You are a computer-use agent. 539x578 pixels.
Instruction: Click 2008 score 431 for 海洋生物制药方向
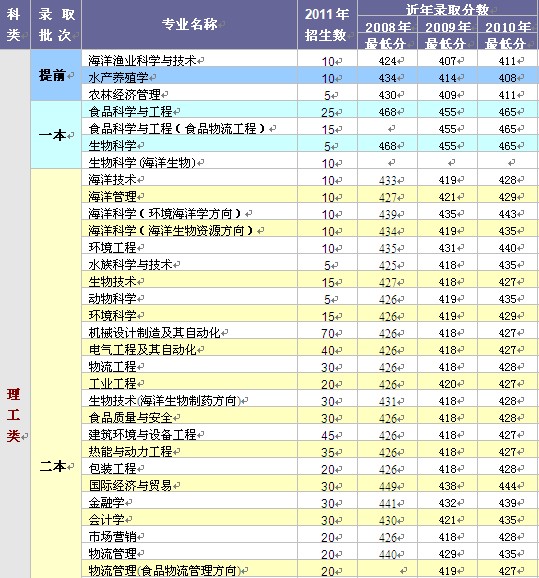[x=387, y=401]
